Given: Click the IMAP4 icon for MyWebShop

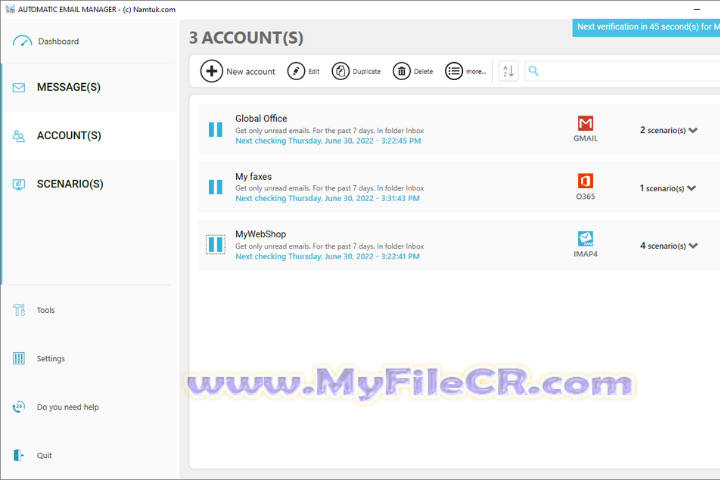Looking at the screenshot, I should [x=585, y=239].
